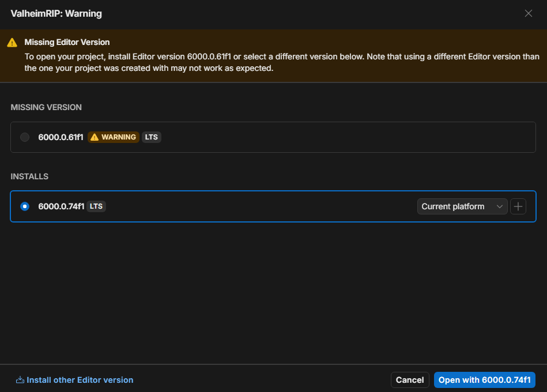Click the MISSING VERSION section label

click(46, 107)
